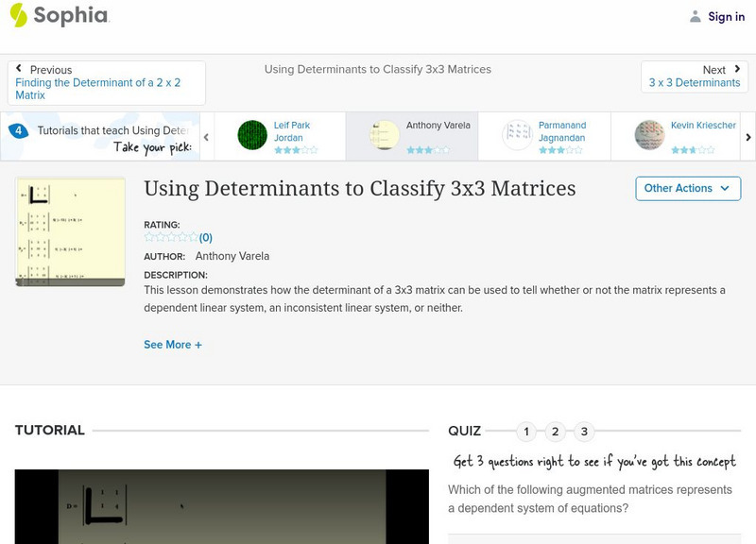756x544 pixels.
Task: Click the quiz question text about augmented matrices
Action: (590, 500)
